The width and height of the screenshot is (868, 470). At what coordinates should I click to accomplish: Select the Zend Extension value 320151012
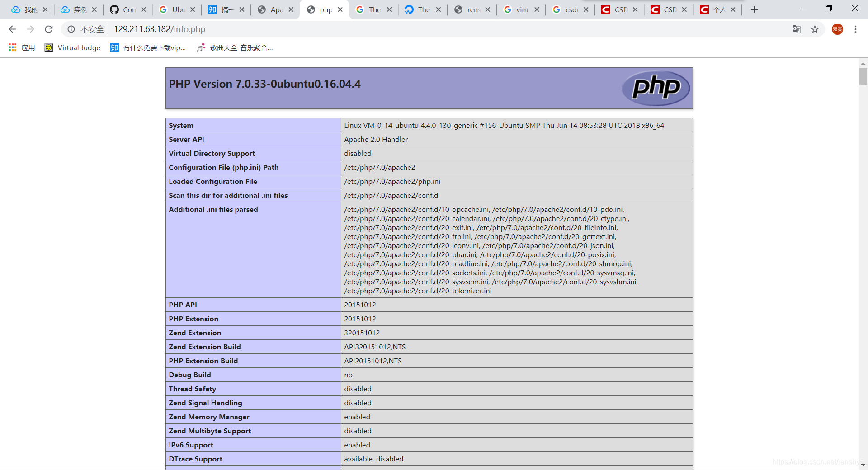point(362,333)
